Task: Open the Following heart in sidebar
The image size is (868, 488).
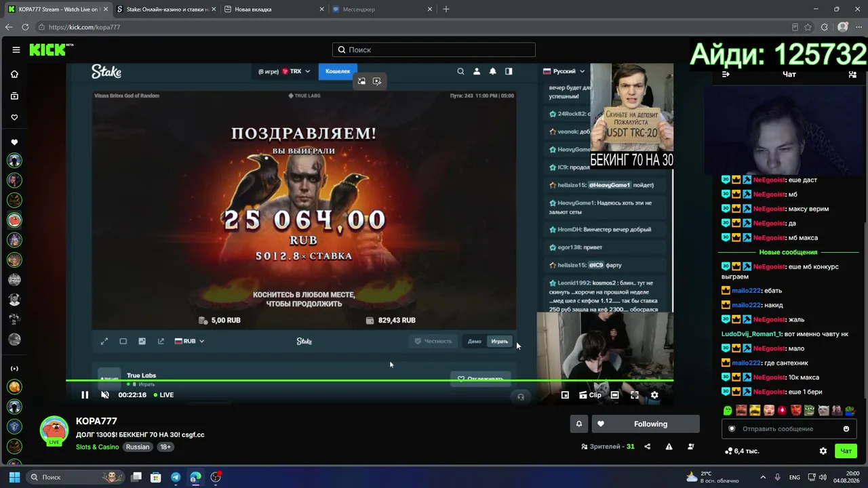Action: coord(14,117)
